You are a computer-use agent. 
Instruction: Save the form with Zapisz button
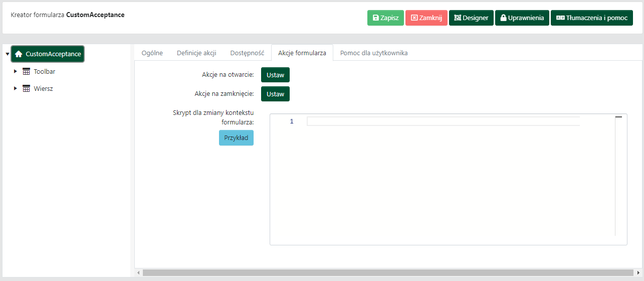(x=385, y=18)
